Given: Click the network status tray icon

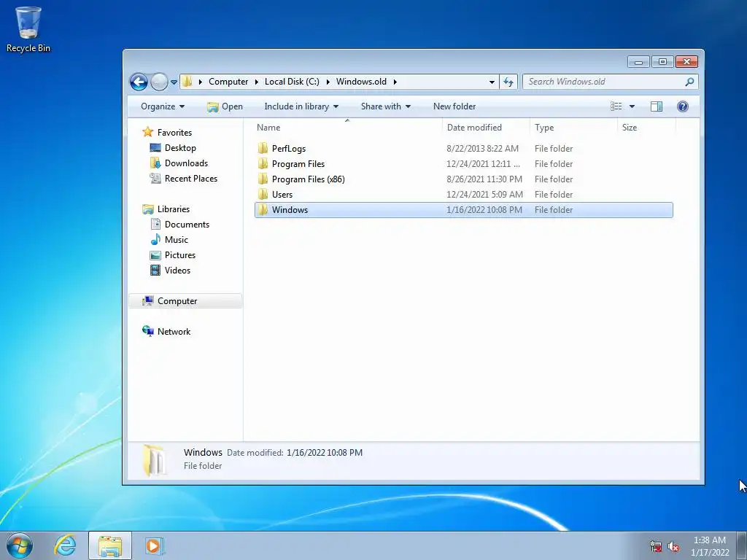Looking at the screenshot, I should coord(656,546).
